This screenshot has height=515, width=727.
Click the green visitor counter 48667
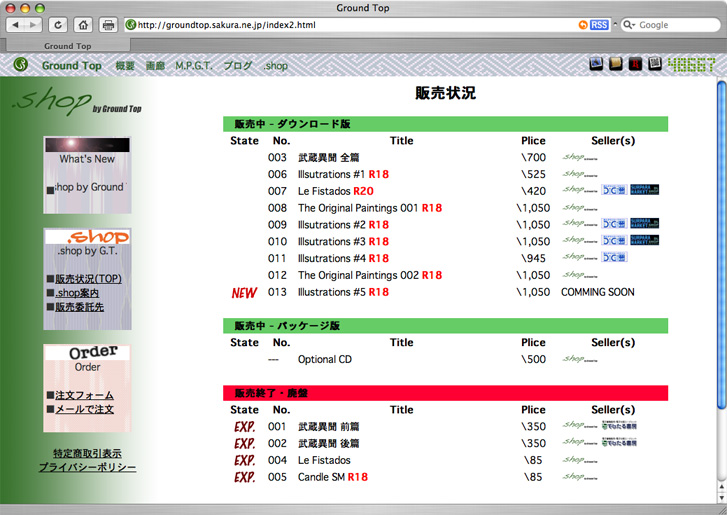coord(691,64)
